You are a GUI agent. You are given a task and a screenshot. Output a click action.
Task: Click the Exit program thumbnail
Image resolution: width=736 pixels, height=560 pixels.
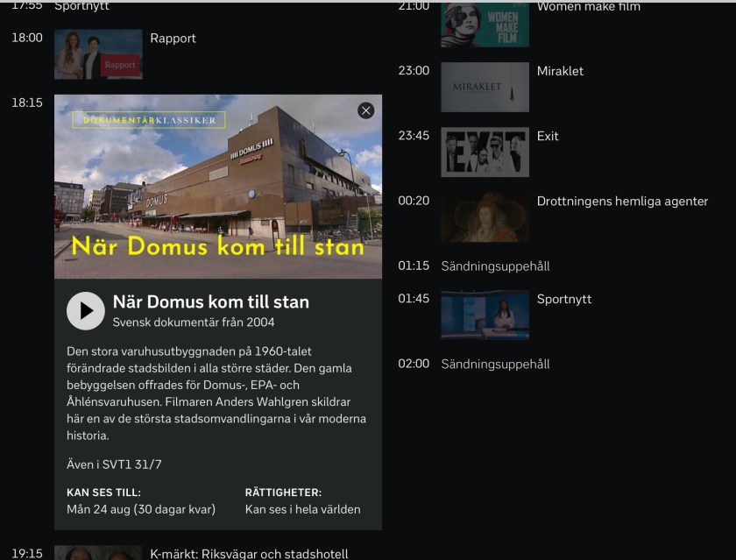(485, 152)
